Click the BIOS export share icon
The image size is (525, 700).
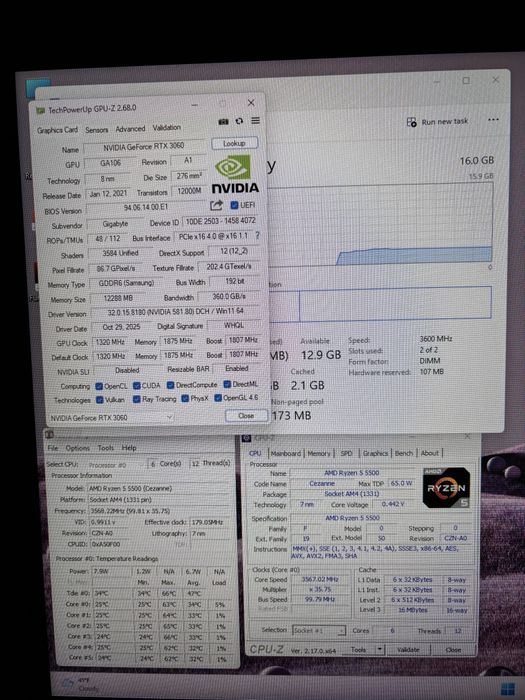pos(216,205)
